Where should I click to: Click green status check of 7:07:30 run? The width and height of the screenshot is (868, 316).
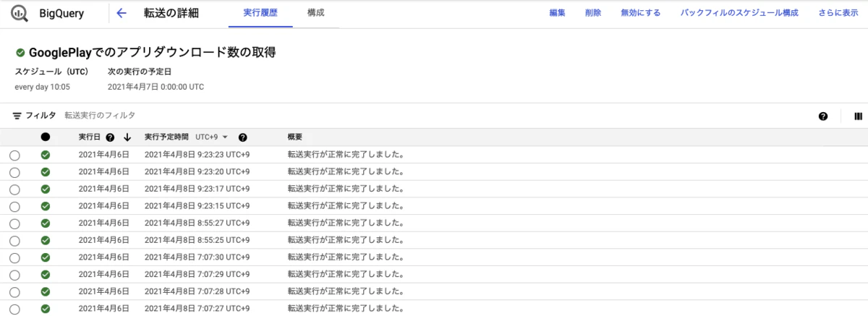pos(46,257)
